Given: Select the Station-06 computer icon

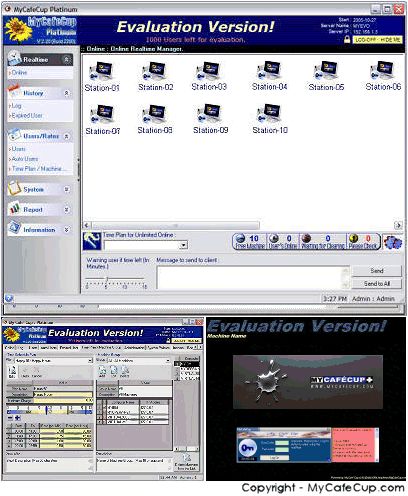Looking at the screenshot, I should click(382, 70).
